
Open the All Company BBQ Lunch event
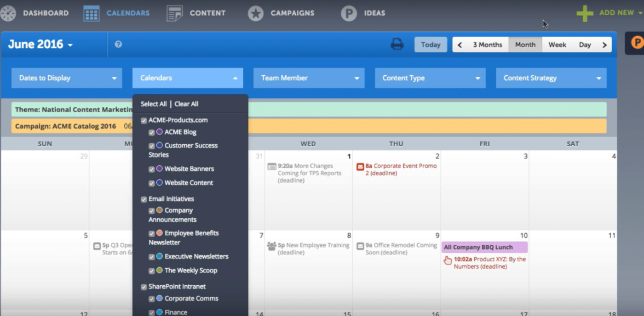point(484,247)
